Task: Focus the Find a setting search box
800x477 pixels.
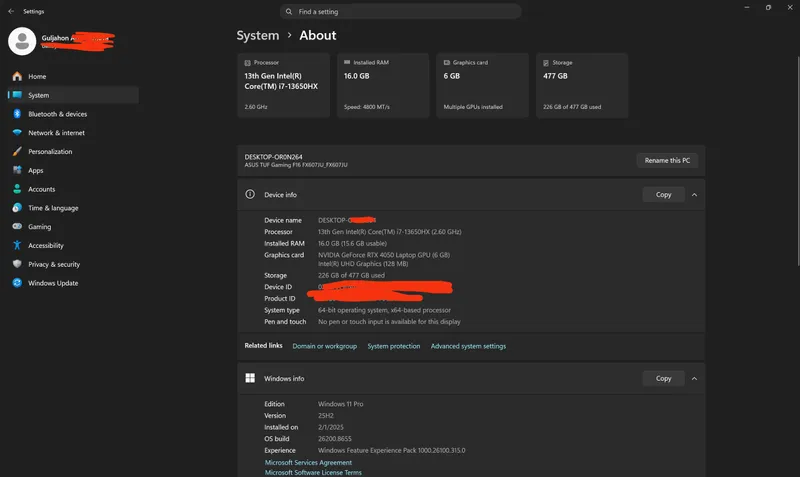Action: pyautogui.click(x=401, y=11)
